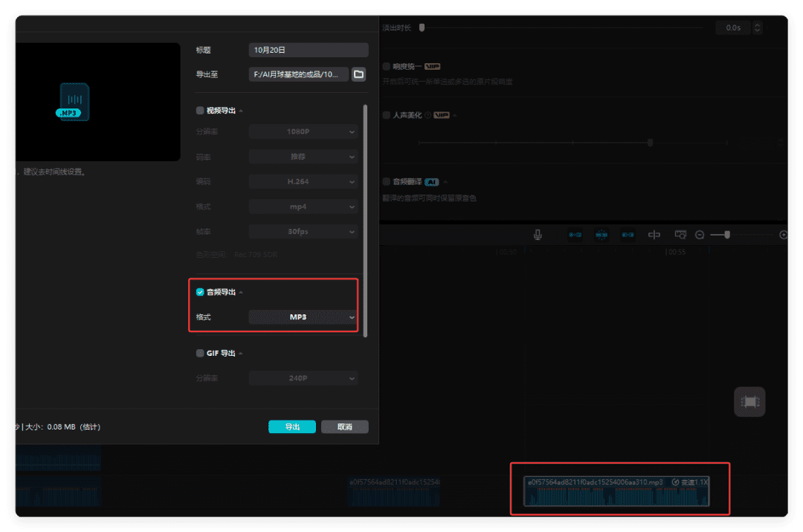Click the folder icon beside the export path
803x532 pixels.
[x=358, y=74]
